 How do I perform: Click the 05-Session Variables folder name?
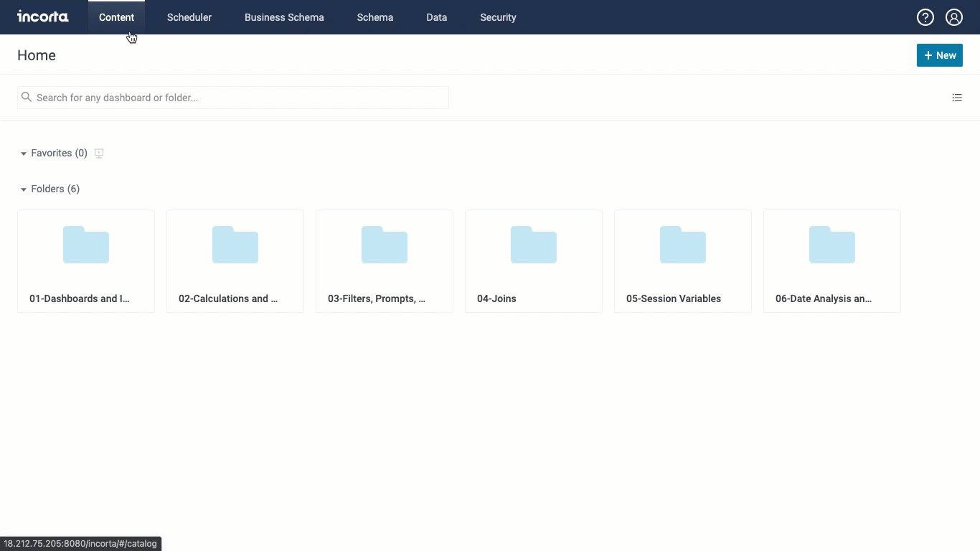point(674,298)
